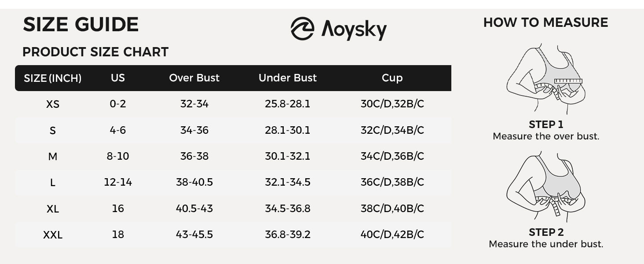This screenshot has width=644, height=264.
Task: Click the Under Bust column header
Action: (288, 78)
